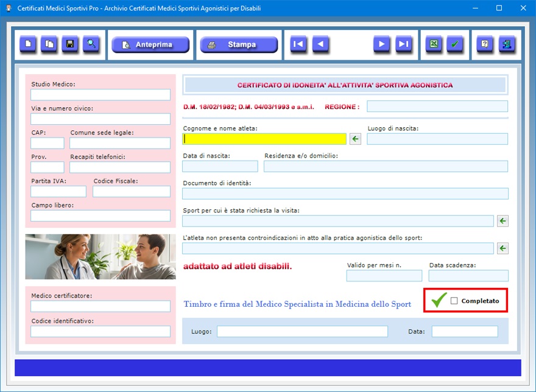
Task: Open search with magnifying glass icon
Action: (91, 44)
